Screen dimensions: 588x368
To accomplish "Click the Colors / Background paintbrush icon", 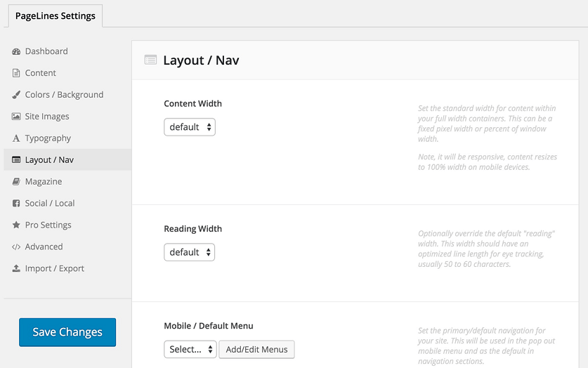I will 16,95.
